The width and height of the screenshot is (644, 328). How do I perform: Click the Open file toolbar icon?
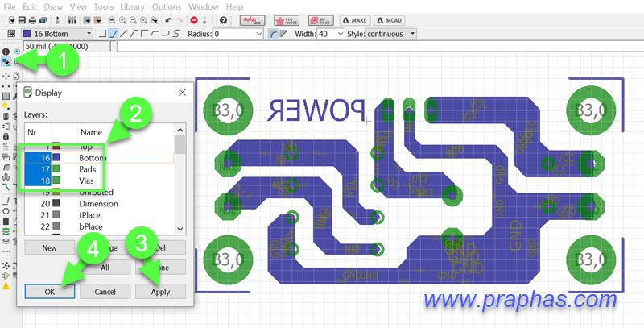pyautogui.click(x=12, y=20)
